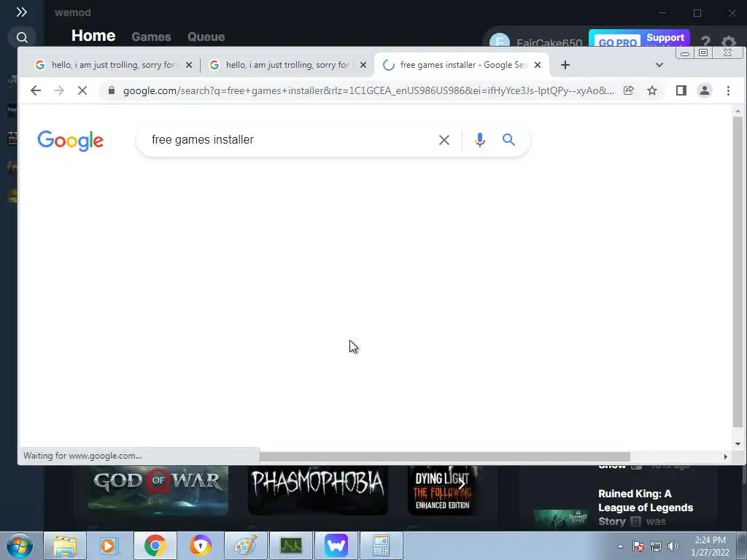Close the 'free games installer' tab

coord(538,65)
